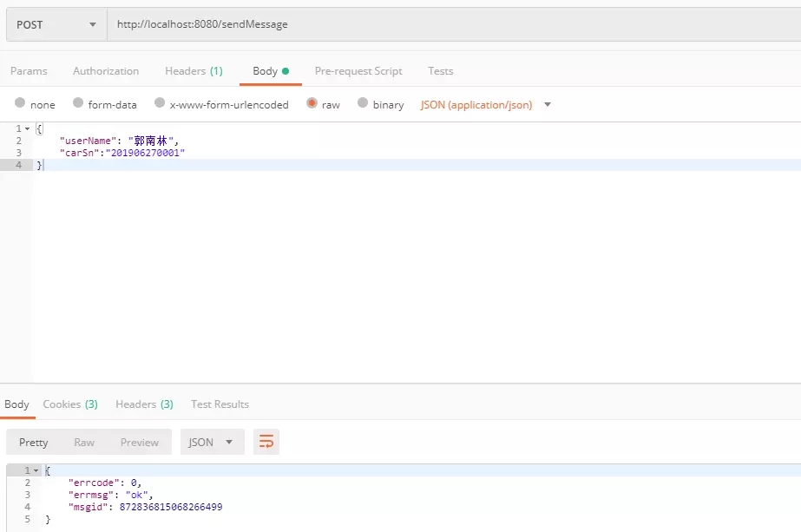Open the POST method dropdown
The height and width of the screenshot is (532, 801).
56,24
